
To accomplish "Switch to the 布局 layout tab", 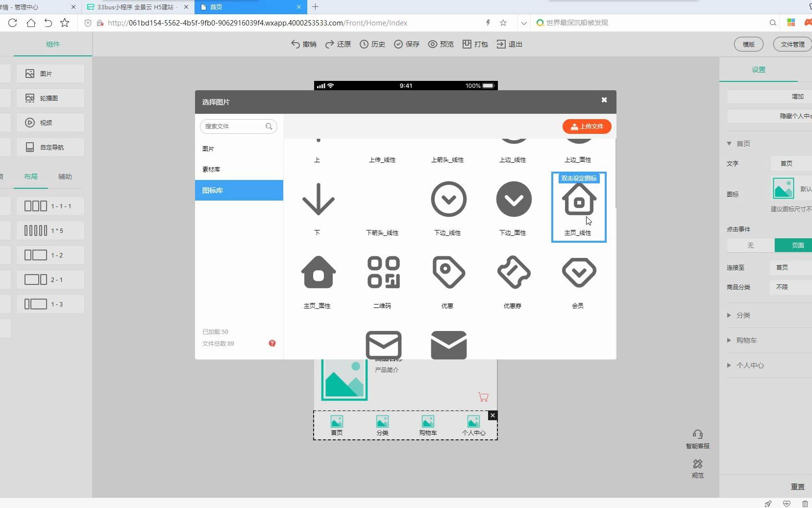I will click(31, 177).
